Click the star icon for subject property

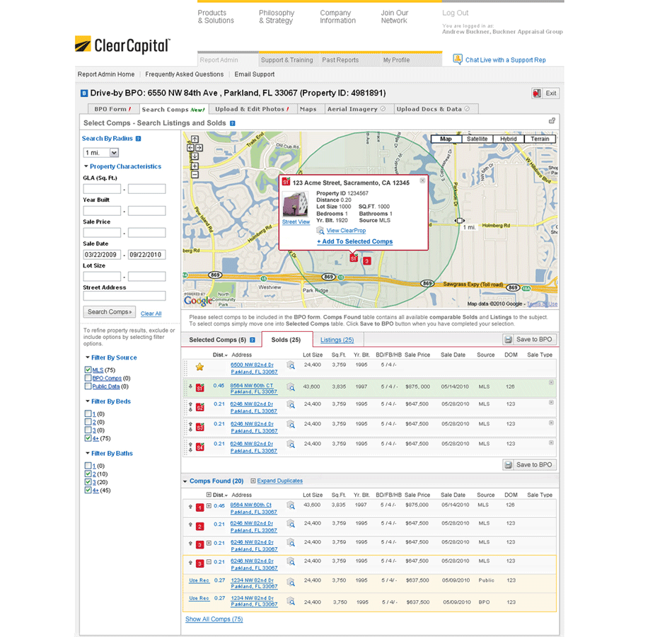[x=199, y=367]
